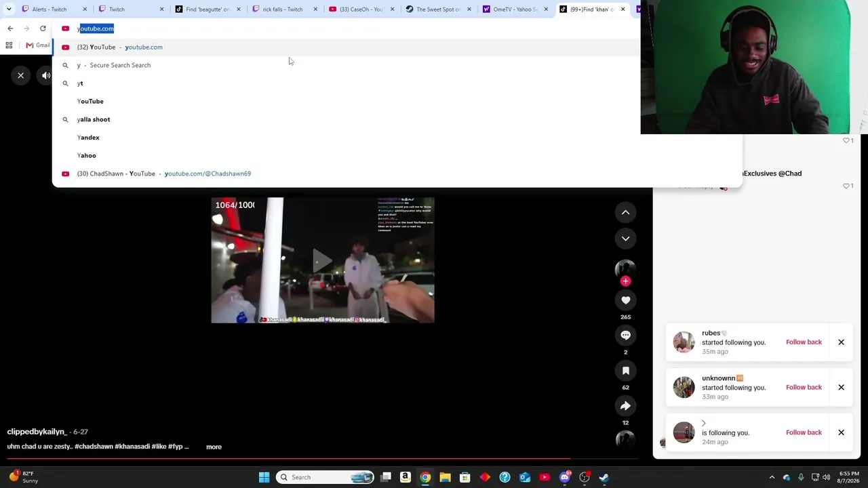The width and height of the screenshot is (868, 488).
Task: Dismiss the unknownn follow notification
Action: 841,388
